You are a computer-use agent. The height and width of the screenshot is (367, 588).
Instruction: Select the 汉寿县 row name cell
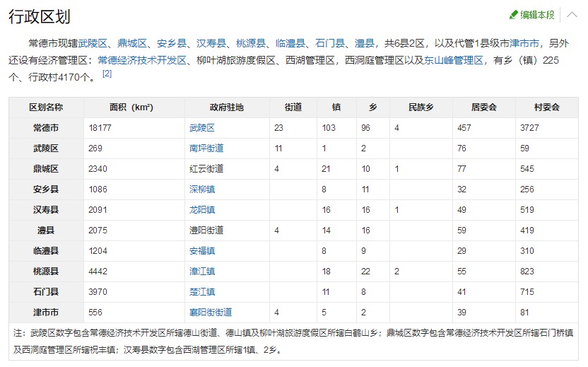(46, 210)
